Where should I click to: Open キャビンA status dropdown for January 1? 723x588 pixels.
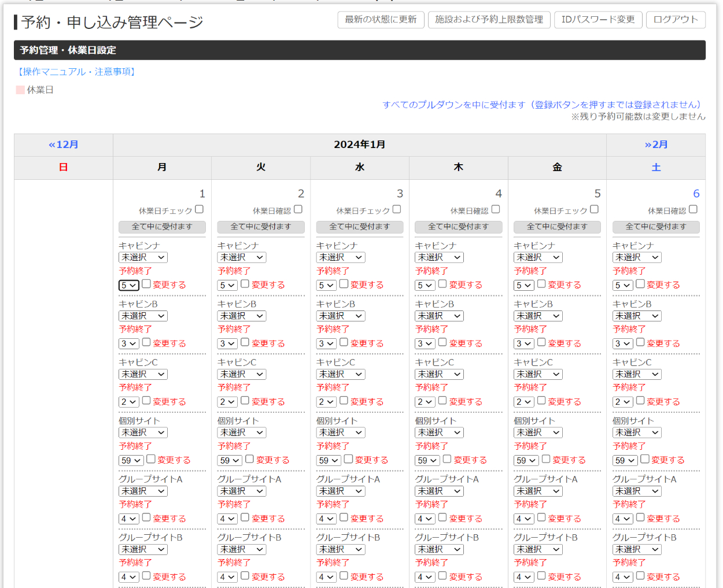pos(143,257)
